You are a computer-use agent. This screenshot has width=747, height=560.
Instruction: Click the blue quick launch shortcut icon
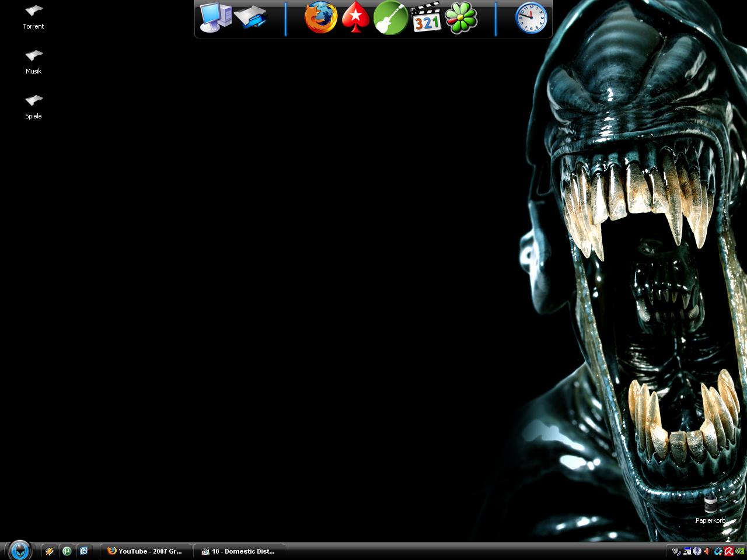pos(84,551)
